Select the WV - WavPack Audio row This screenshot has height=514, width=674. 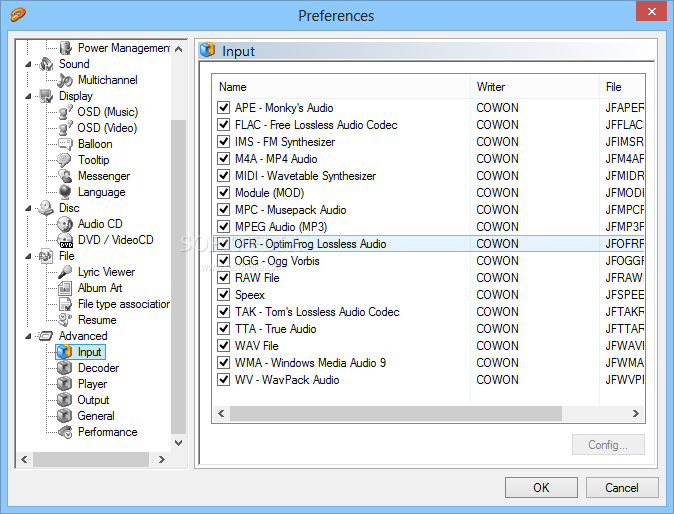click(429, 380)
